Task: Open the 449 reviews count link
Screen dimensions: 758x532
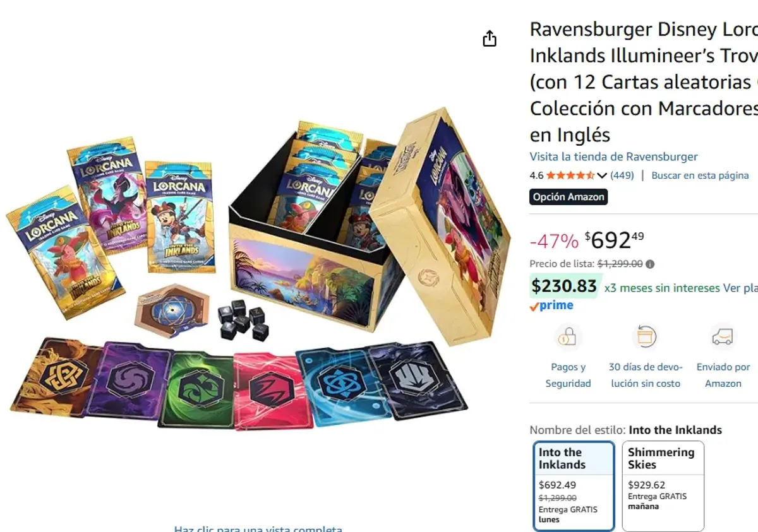Action: [622, 175]
